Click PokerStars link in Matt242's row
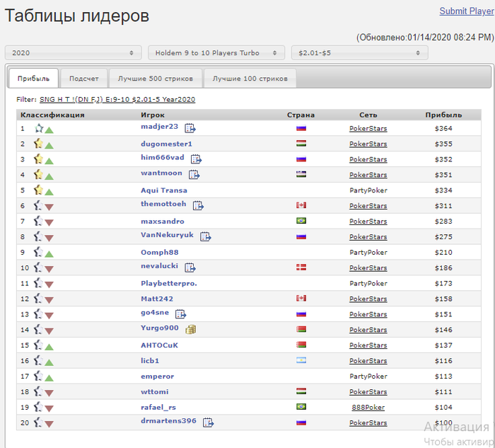Image resolution: width=495 pixels, height=448 pixels. [x=368, y=299]
